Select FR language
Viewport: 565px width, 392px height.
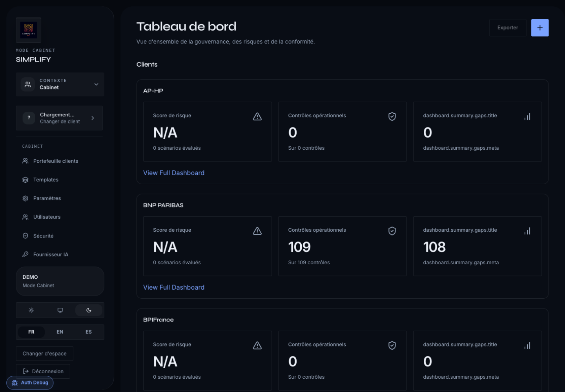coord(31,332)
